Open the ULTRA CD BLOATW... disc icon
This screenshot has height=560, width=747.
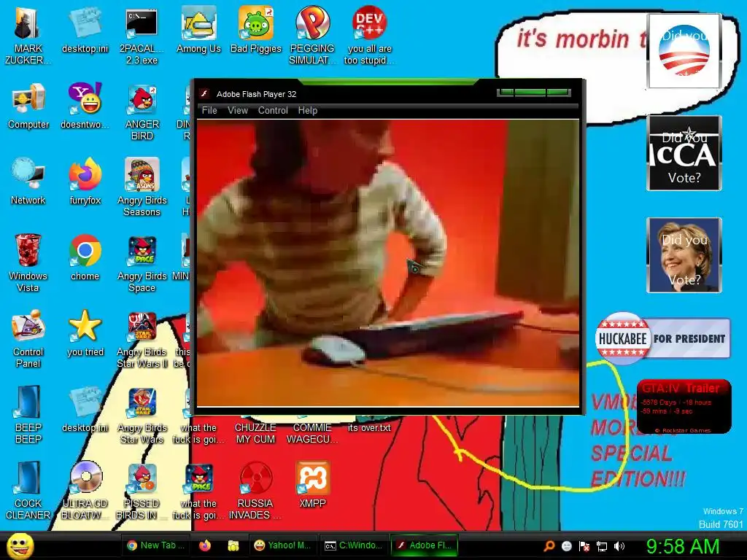tap(85, 491)
